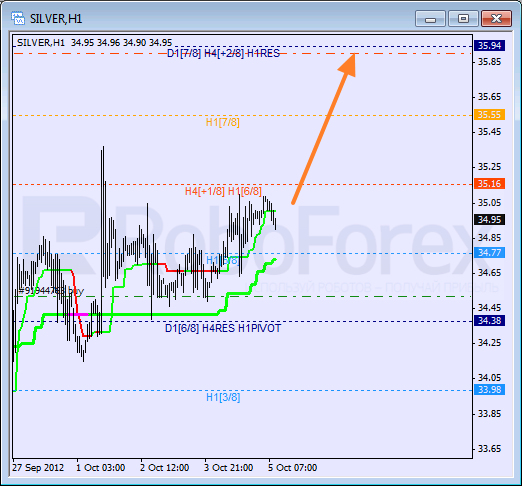Click the dark blue 34.38 price tag
Image resolution: width=522 pixels, height=486 pixels.
[x=489, y=321]
